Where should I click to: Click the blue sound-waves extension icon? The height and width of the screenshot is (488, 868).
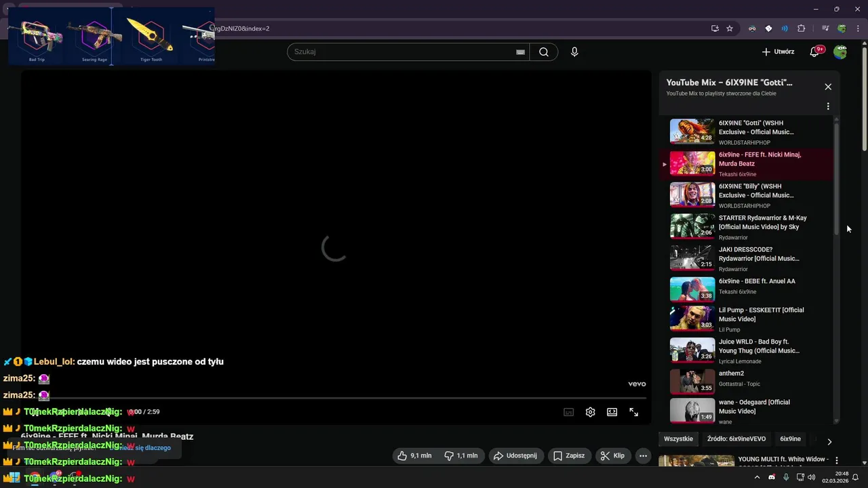tap(785, 28)
